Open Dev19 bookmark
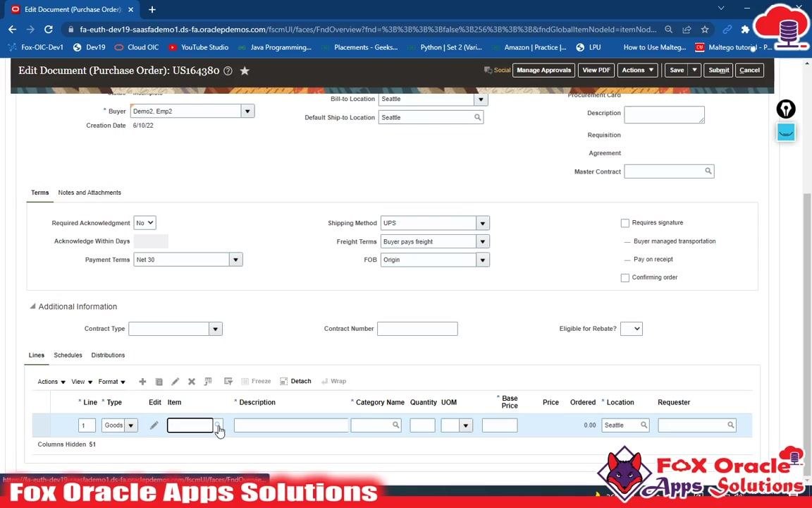 (89, 47)
